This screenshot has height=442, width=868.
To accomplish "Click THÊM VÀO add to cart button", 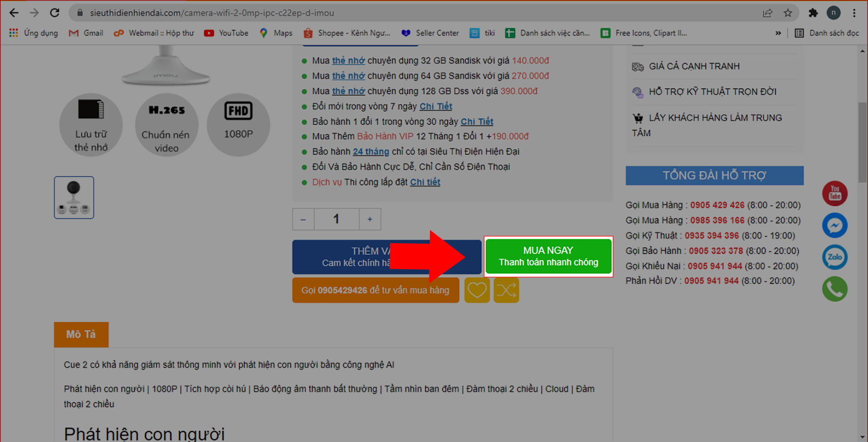I will point(386,257).
